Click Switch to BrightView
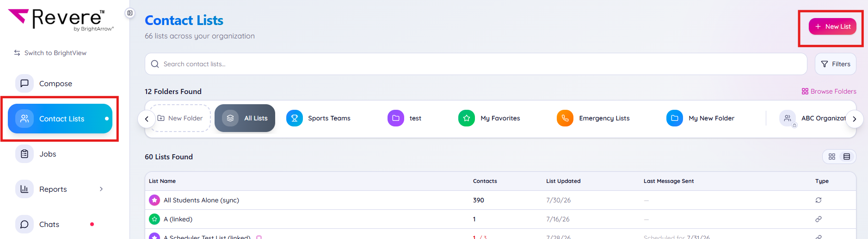Screen dimensions: 868x239 tap(50, 53)
